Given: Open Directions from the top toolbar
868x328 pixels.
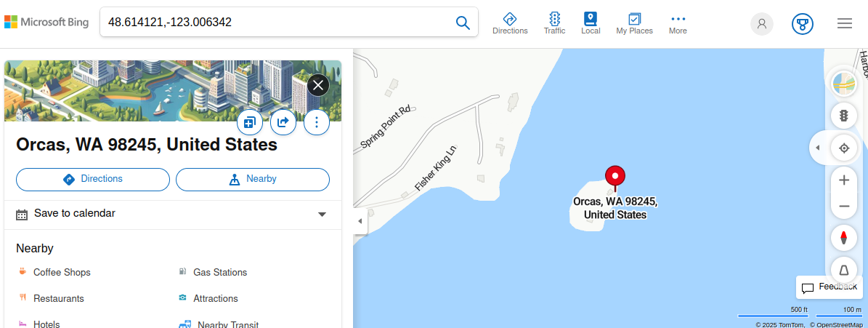Looking at the screenshot, I should 510,23.
